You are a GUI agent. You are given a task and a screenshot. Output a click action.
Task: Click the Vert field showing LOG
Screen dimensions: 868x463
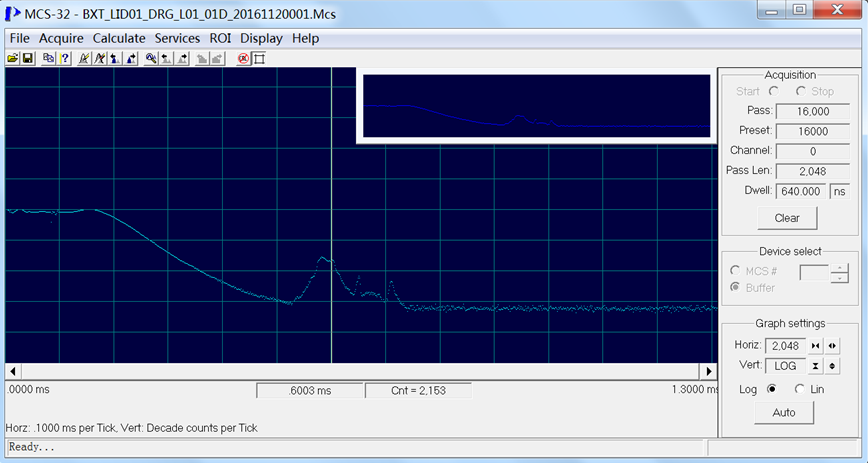point(785,366)
